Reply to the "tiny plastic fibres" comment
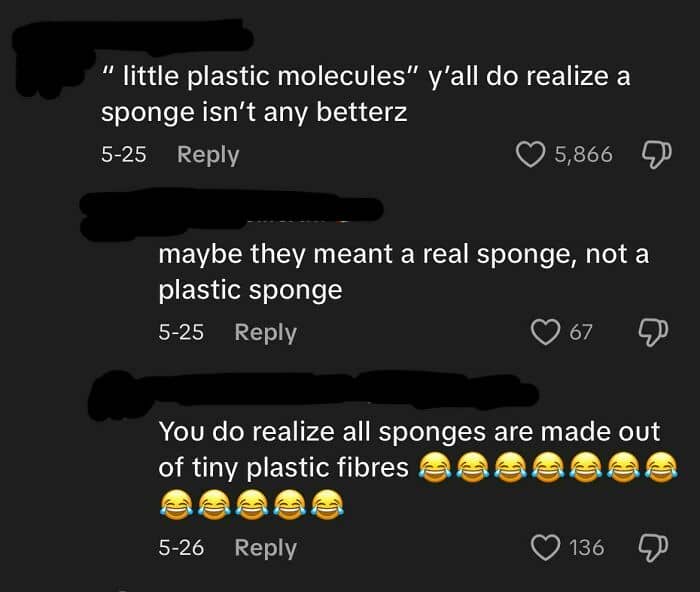Viewport: 700px width, 592px height. [x=265, y=548]
